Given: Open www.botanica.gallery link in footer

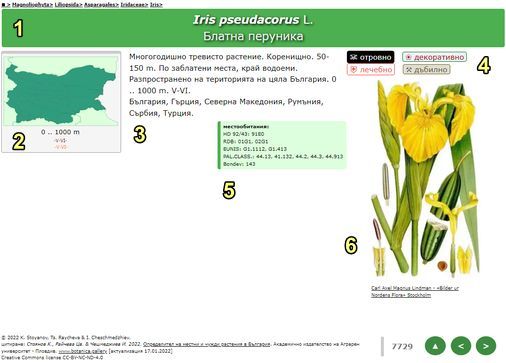Looking at the screenshot, I should [83, 351].
